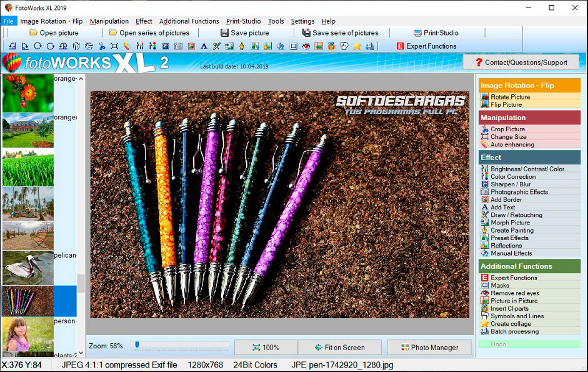The height and width of the screenshot is (372, 588).
Task: Choose Flip Picture in side panel
Action: pos(529,105)
